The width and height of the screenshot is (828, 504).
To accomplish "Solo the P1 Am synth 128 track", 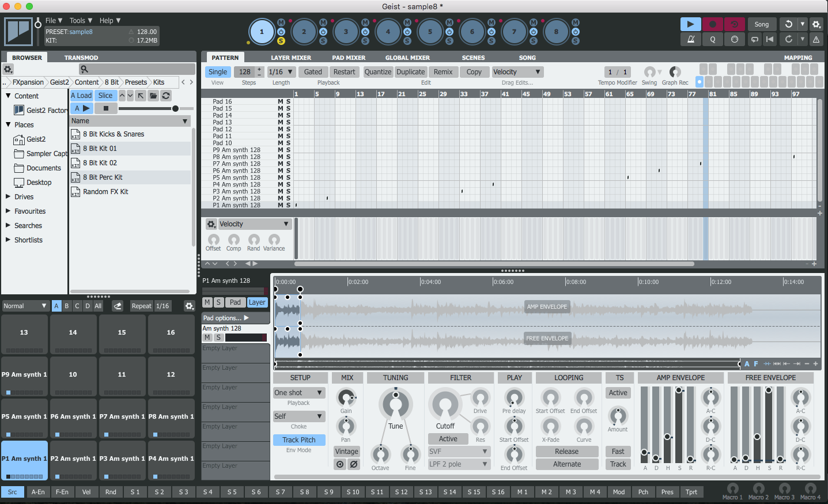I will tap(288, 205).
